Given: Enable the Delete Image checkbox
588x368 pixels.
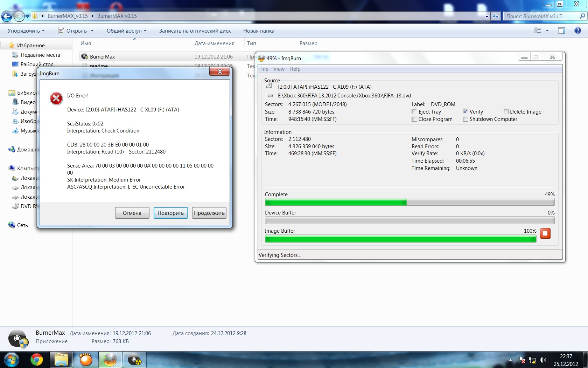Looking at the screenshot, I should click(x=506, y=111).
